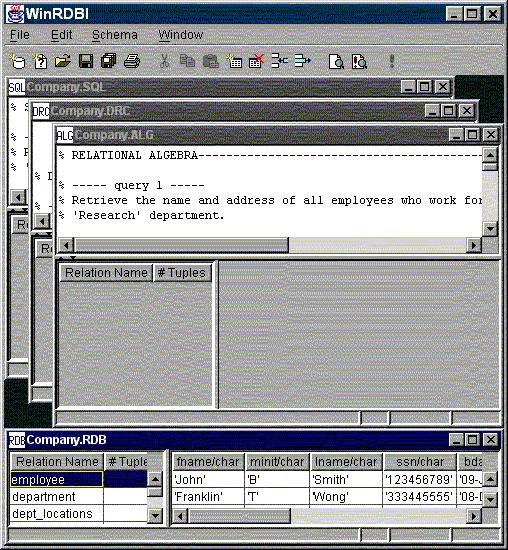Click horizontal scrollbar thumb in ALG editor
This screenshot has width=508, height=550.
181,245
